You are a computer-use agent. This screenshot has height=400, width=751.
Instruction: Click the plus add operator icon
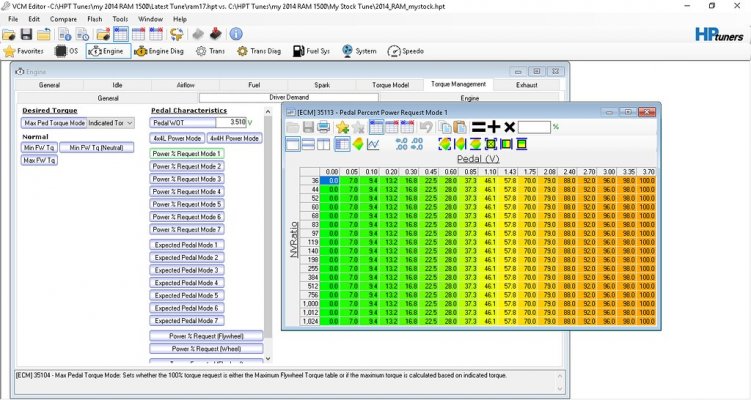point(494,127)
